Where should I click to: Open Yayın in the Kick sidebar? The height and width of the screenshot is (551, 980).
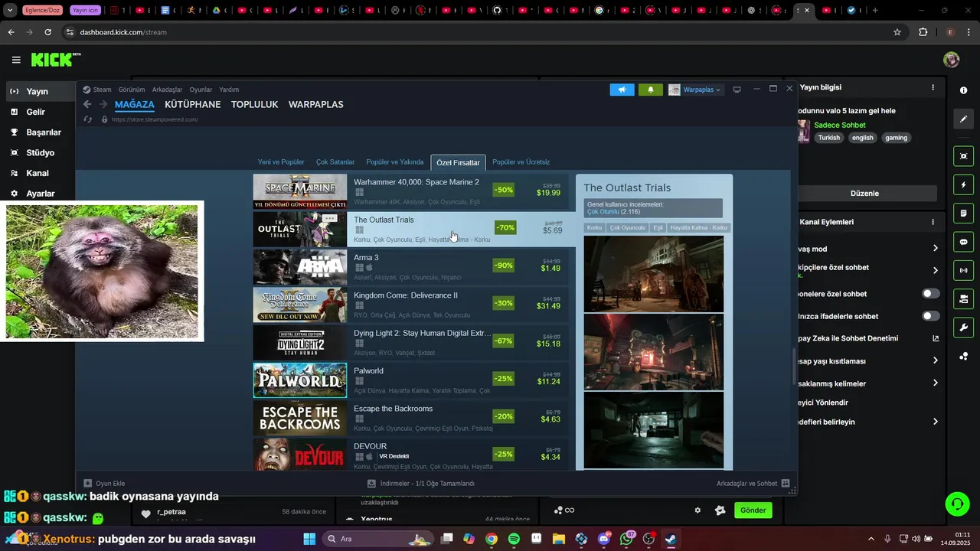(x=38, y=91)
